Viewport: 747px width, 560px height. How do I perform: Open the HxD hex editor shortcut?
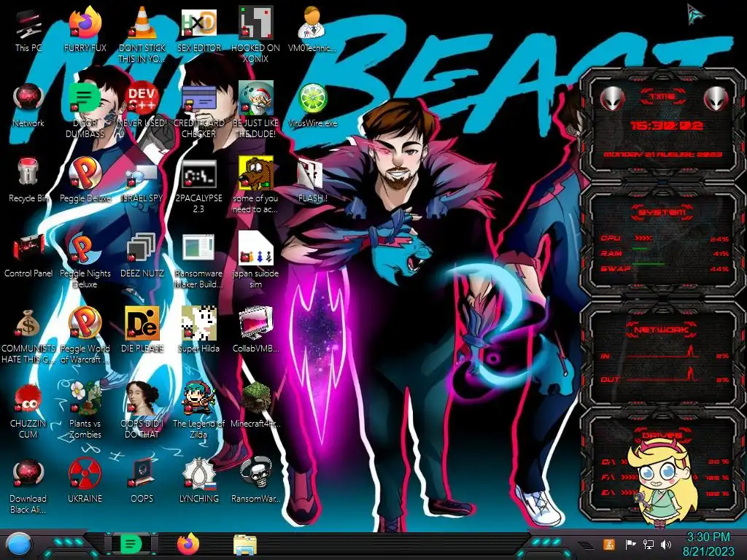pos(199,31)
